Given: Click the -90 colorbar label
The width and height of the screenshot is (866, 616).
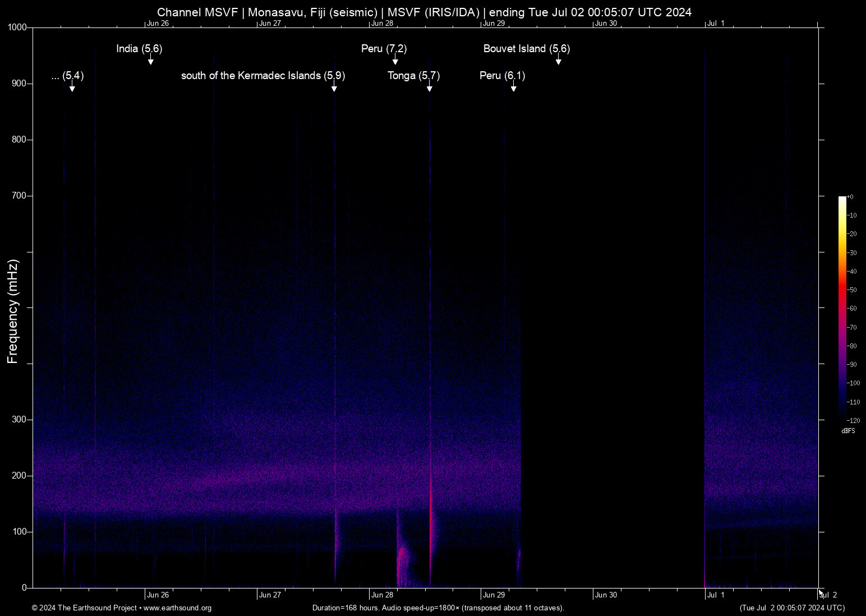Looking at the screenshot, I should (x=852, y=365).
